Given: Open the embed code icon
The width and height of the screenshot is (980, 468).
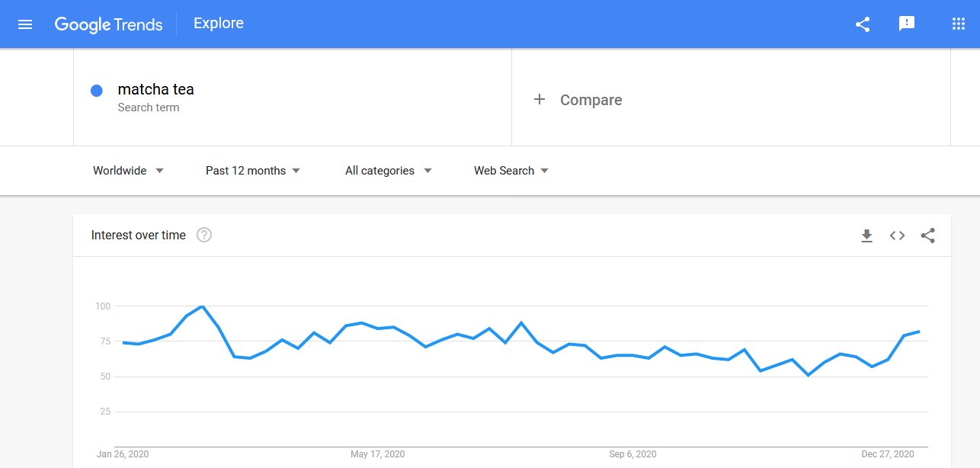Looking at the screenshot, I should (897, 236).
